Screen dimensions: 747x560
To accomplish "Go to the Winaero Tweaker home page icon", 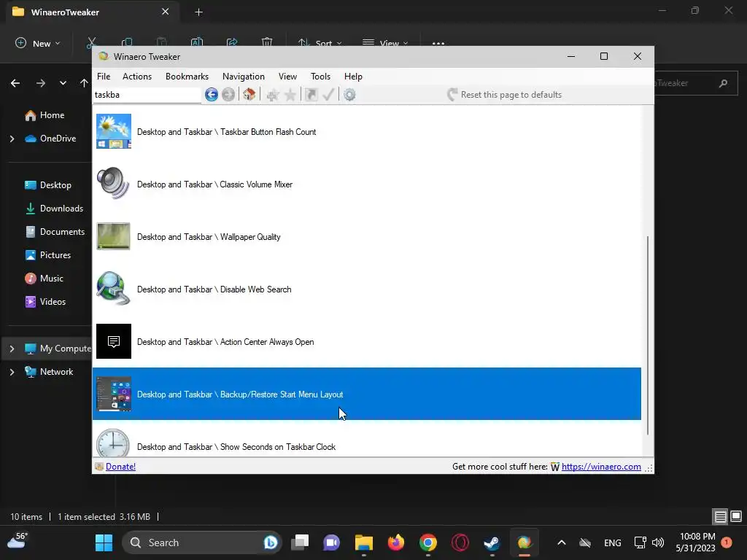I will tap(249, 94).
